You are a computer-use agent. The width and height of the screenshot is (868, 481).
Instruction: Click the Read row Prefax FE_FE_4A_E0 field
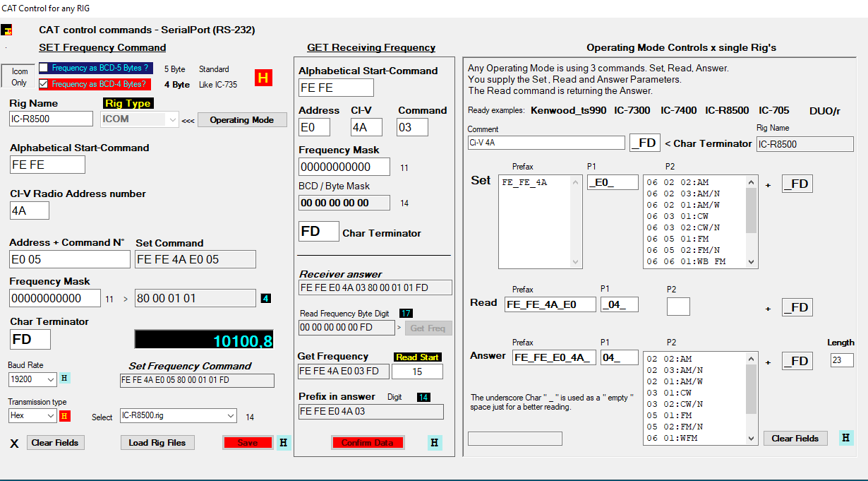coord(550,304)
